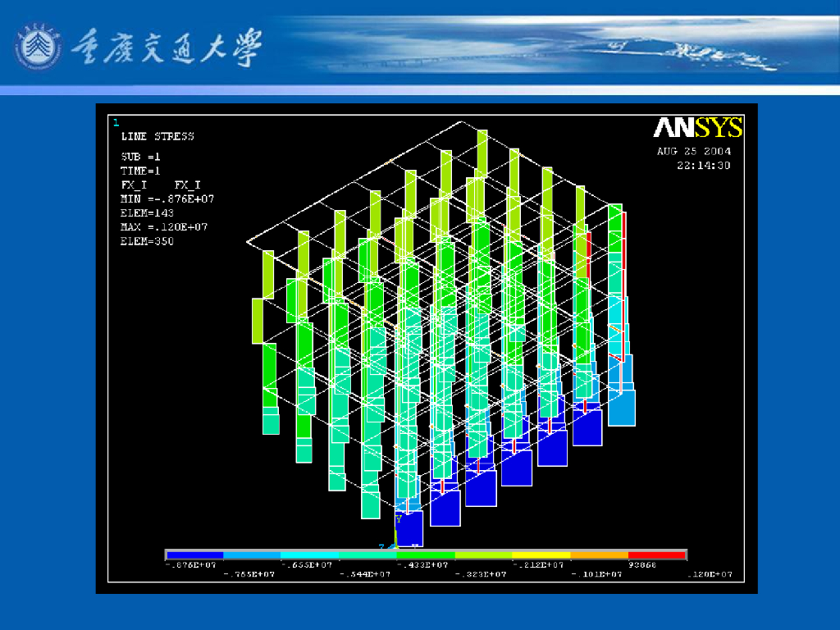Select the cyan legend color band
The width and height of the screenshot is (840, 630).
(309, 555)
